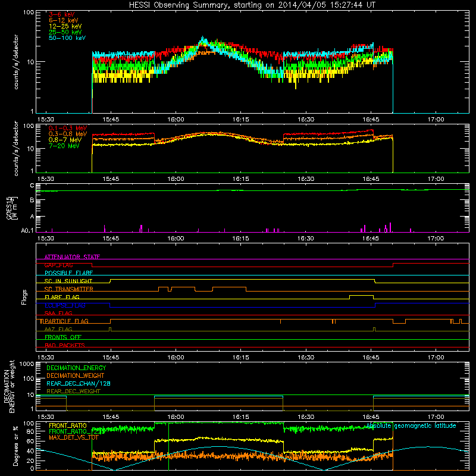This screenshot has width=476, height=476.
Task: Pick the SAA_FLAG label
Action: coord(58,313)
